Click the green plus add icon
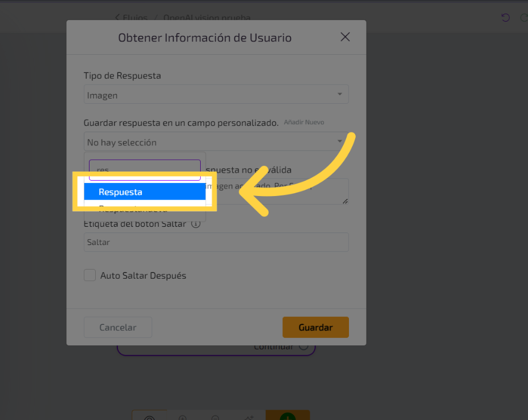 coord(287,417)
